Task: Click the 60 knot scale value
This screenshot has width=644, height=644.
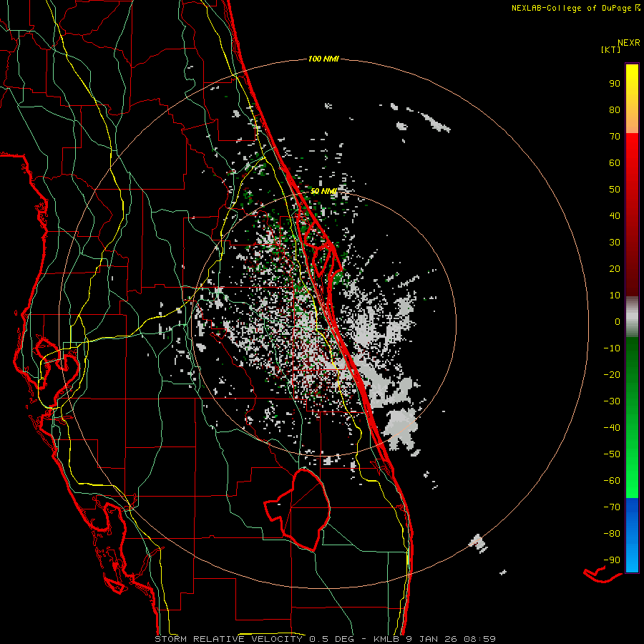Action: [615, 162]
